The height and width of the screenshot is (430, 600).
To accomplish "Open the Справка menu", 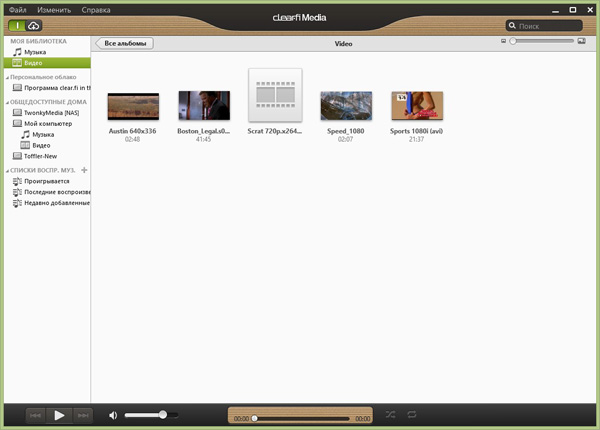I will pyautogui.click(x=97, y=8).
